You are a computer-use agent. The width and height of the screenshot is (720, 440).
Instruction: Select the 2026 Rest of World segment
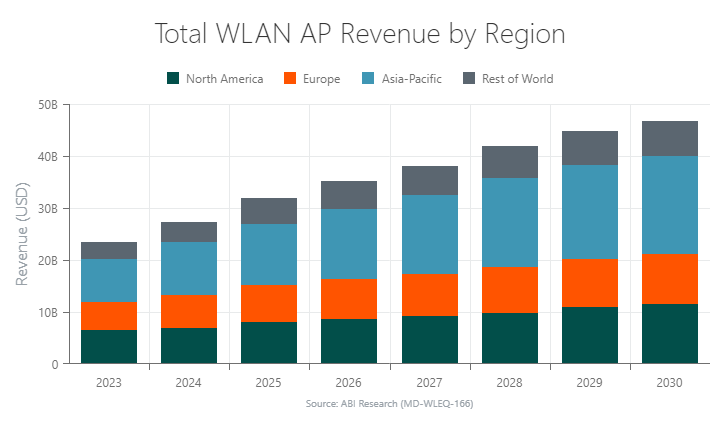[349, 195]
